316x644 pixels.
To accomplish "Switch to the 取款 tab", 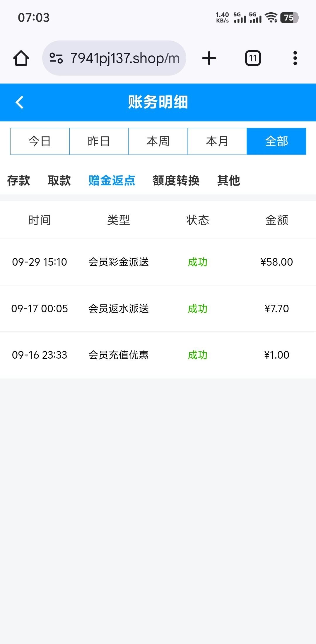I will point(59,180).
